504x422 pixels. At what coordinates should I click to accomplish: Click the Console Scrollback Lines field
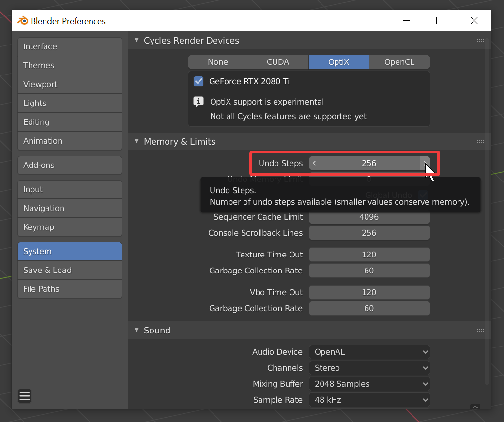[x=369, y=233]
